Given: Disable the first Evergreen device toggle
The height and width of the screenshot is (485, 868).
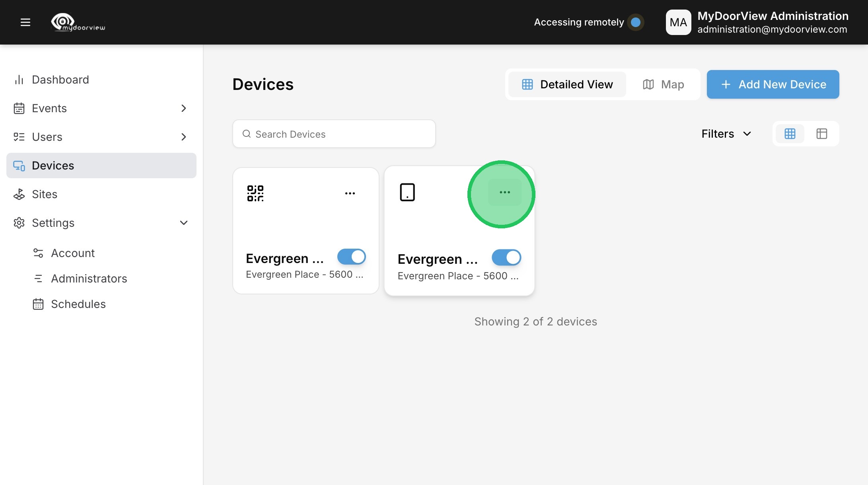Looking at the screenshot, I should 351,257.
